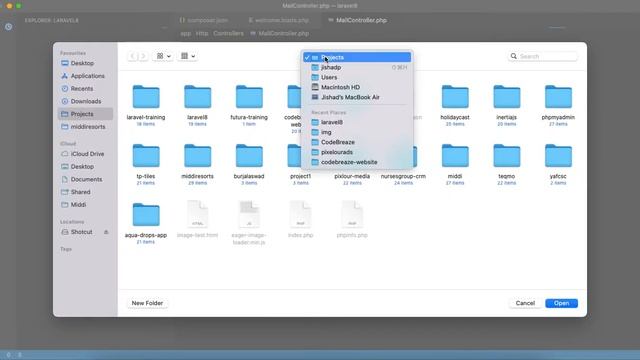This screenshot has height=360, width=640.
Task: Select the laravel8 folder icon in grid
Action: 198,97
